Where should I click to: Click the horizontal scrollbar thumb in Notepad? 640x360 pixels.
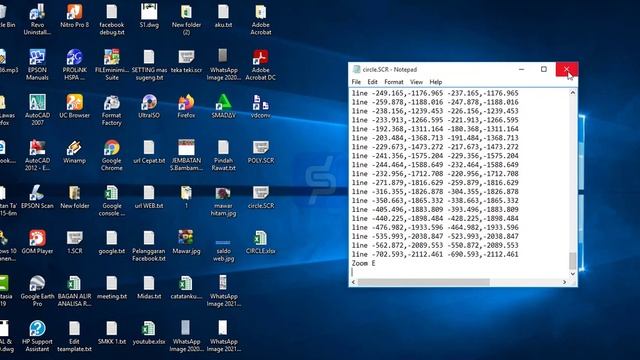[x=423, y=282]
